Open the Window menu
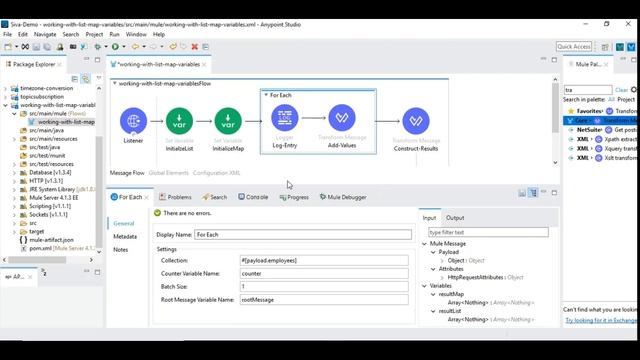Viewport: 640px width, 360px height. (x=136, y=34)
